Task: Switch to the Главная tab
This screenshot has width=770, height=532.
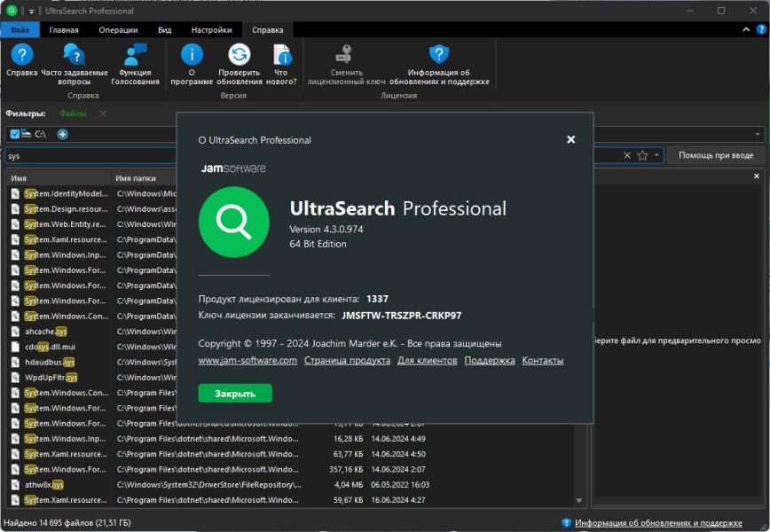Action: [64, 30]
